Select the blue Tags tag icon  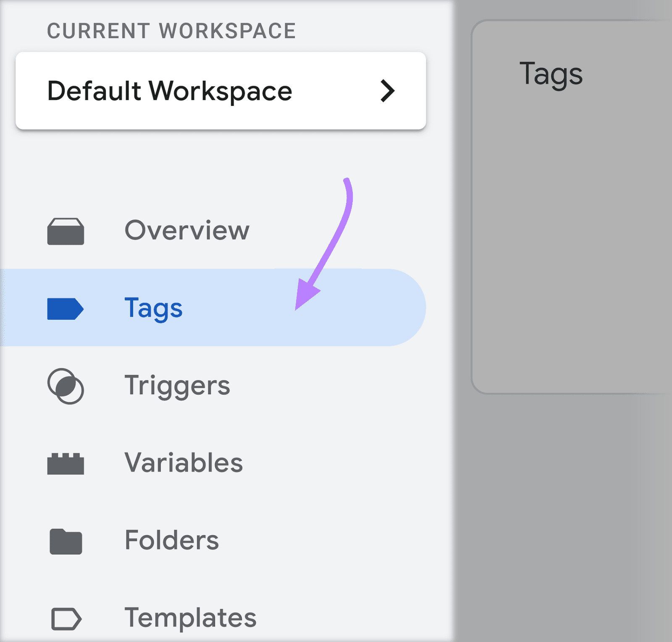click(65, 308)
